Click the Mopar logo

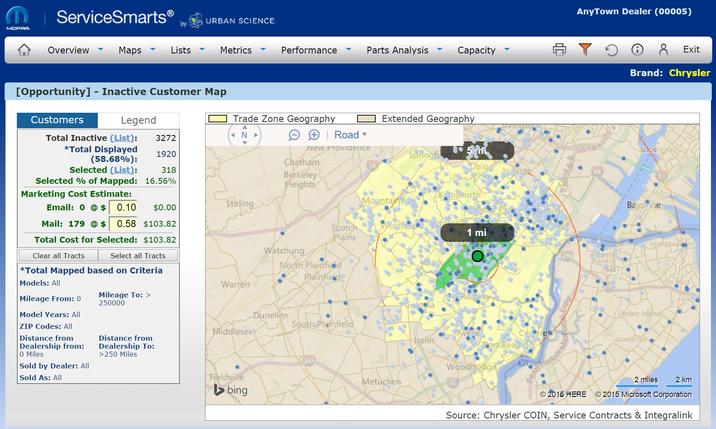pos(18,18)
